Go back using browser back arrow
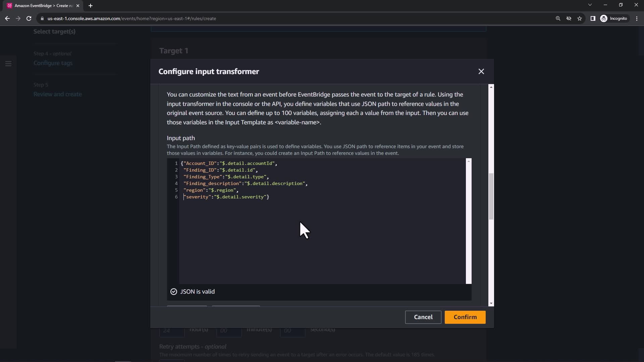The height and width of the screenshot is (362, 644). pyautogui.click(x=7, y=18)
